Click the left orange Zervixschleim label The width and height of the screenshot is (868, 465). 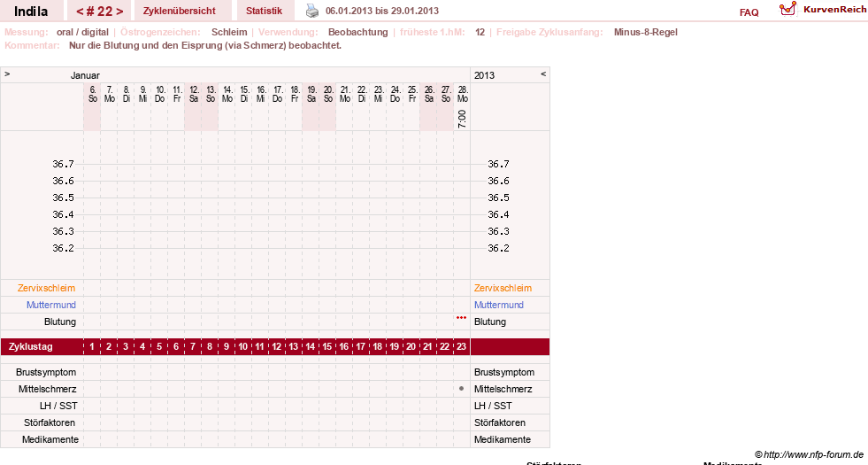(x=47, y=288)
